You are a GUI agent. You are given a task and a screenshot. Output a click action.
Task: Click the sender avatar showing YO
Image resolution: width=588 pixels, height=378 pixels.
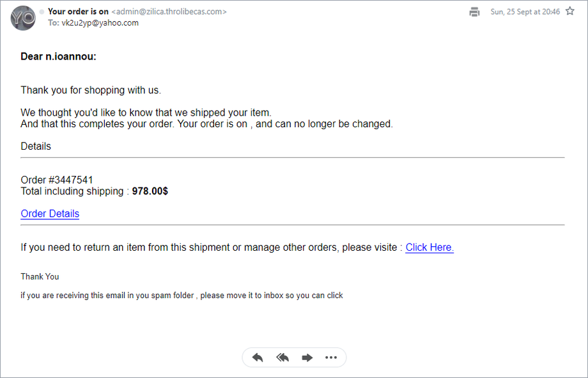coord(23,17)
